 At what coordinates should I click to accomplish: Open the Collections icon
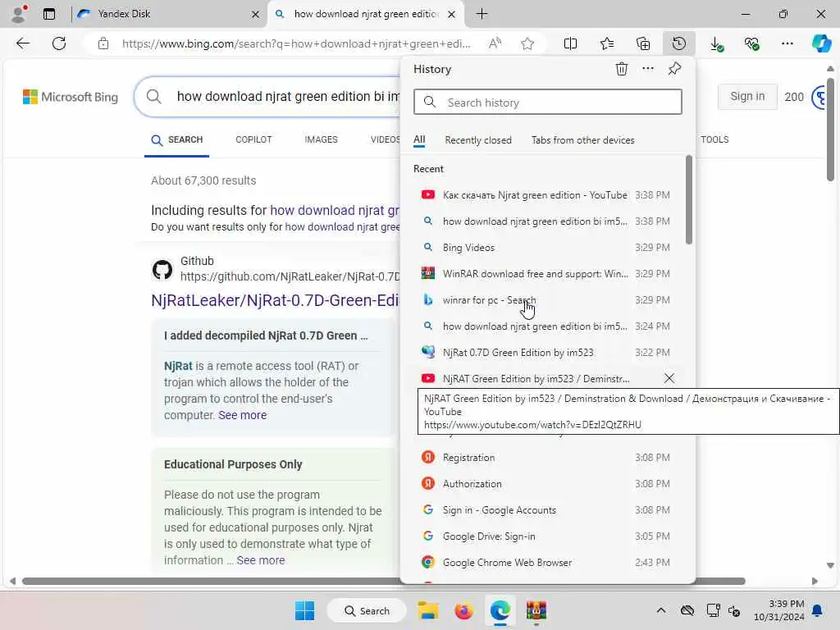[643, 43]
